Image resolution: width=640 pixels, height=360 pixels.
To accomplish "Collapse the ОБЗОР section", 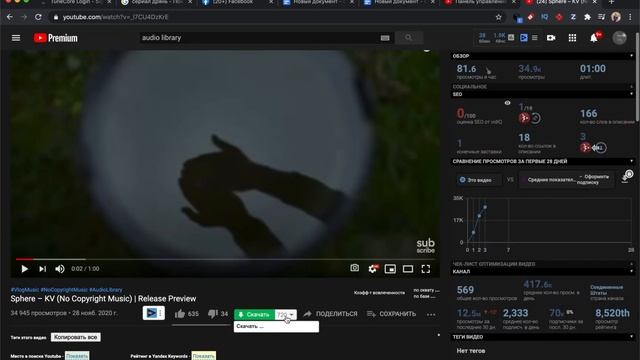I will coord(631,56).
